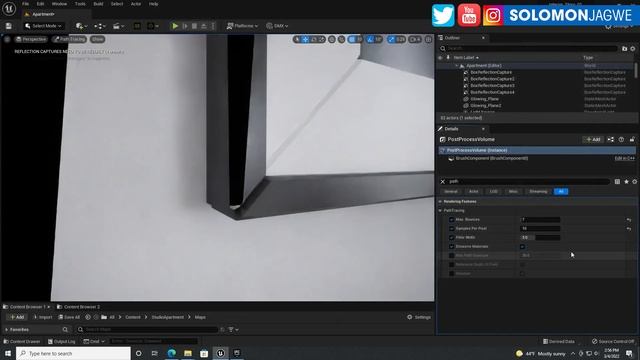This screenshot has width=640, height=360.
Task: Click the Path Tracing view mode button
Action: click(x=69, y=39)
